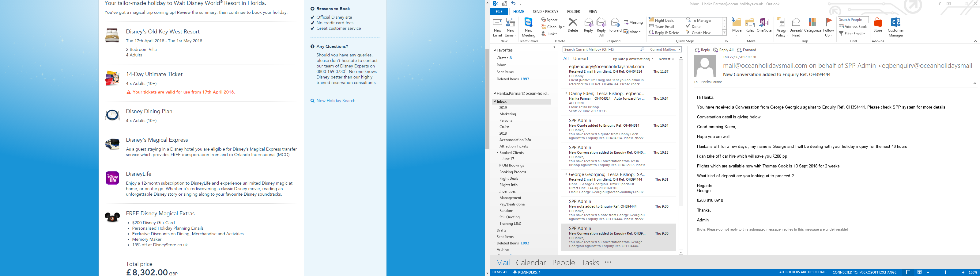Run the Reply & Delete quick step
The height and width of the screenshot is (276, 980).
(664, 33)
